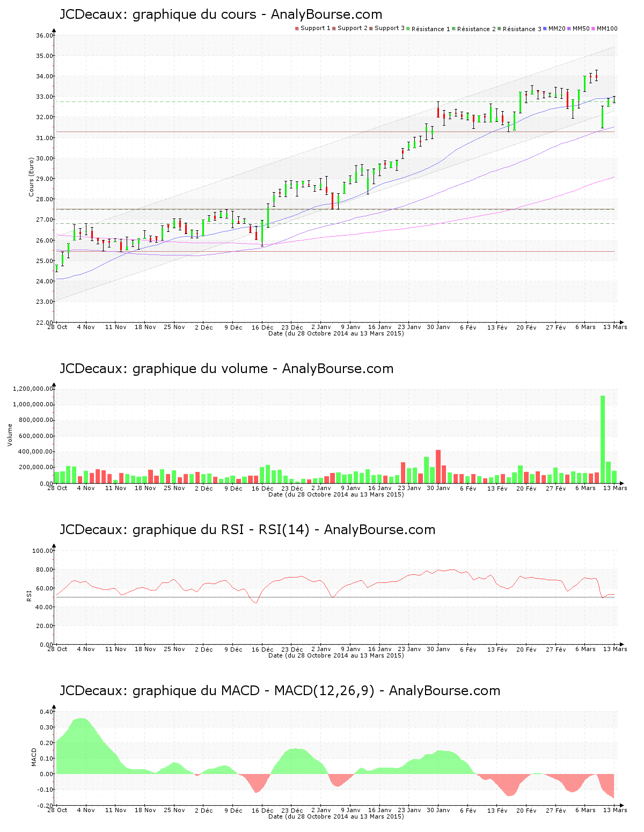
Task: Click the date range caption under volume chart
Action: click(336, 494)
